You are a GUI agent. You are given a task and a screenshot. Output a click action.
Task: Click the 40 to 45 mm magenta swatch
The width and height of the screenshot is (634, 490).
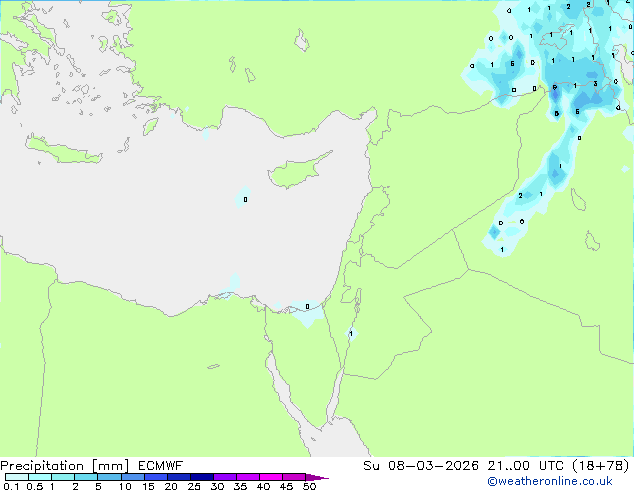(271, 477)
